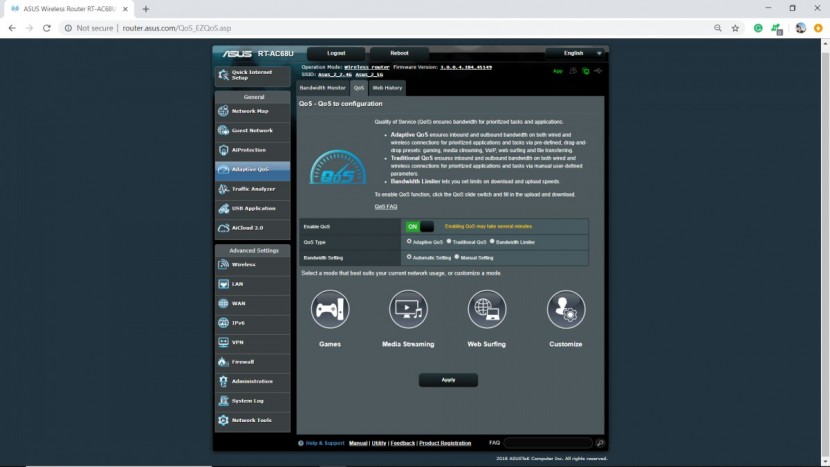The image size is (830, 467).
Task: Open AiCloud 2.0 page
Action: click(252, 228)
